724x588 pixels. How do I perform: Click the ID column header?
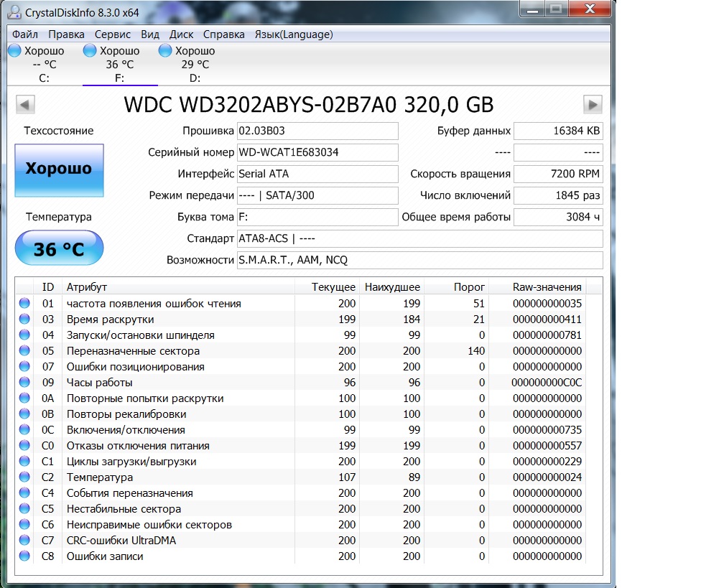click(48, 286)
